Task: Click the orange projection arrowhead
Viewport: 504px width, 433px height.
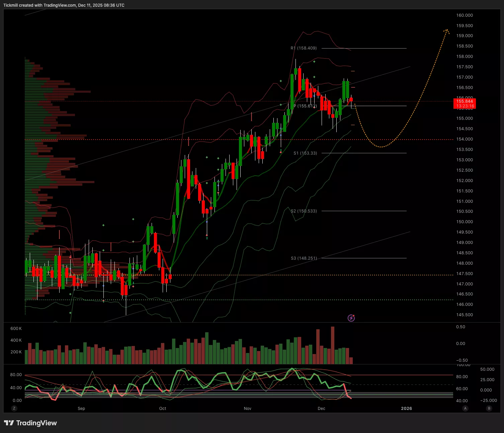Action: click(x=447, y=31)
